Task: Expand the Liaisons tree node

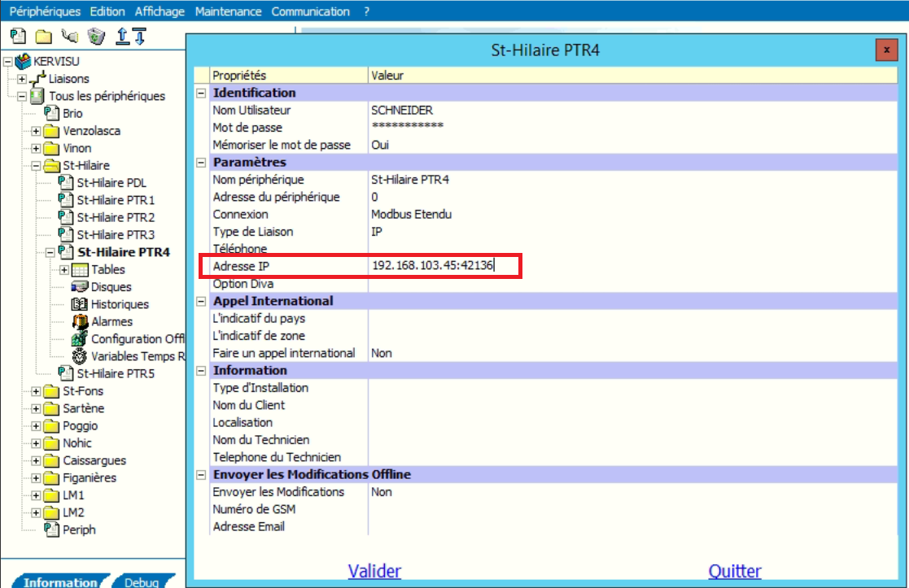Action: tap(22, 79)
